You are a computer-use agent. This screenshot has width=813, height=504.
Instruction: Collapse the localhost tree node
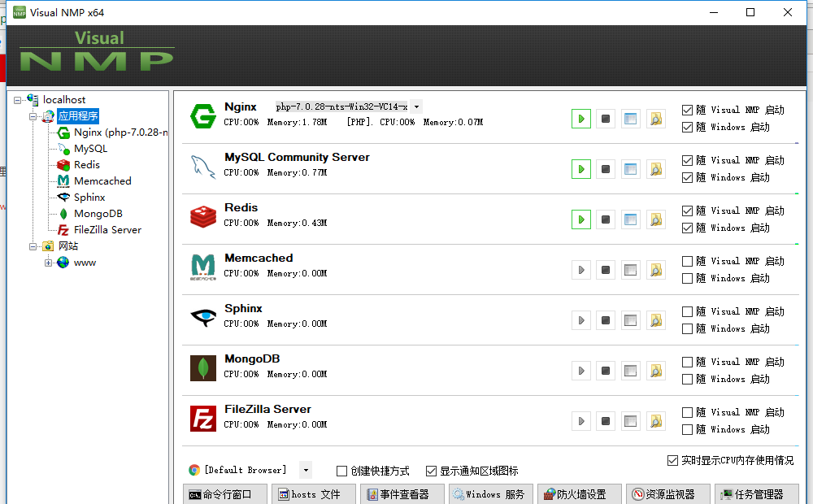[17, 100]
